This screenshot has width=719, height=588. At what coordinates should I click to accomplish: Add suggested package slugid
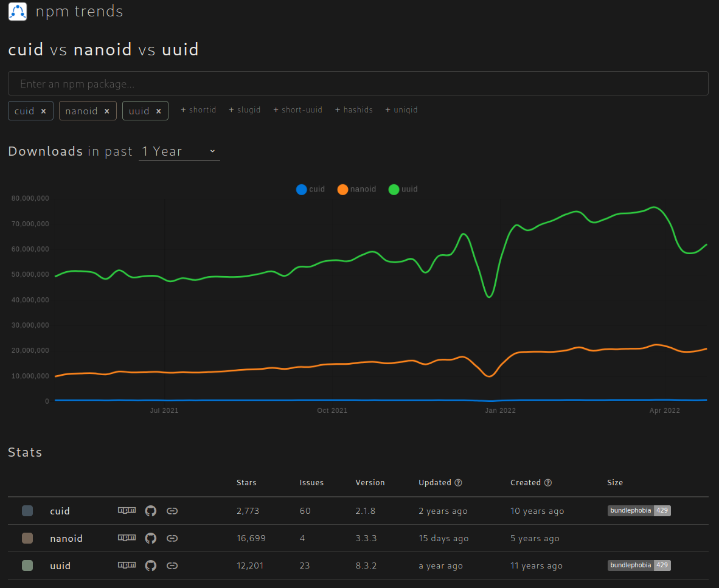click(245, 110)
